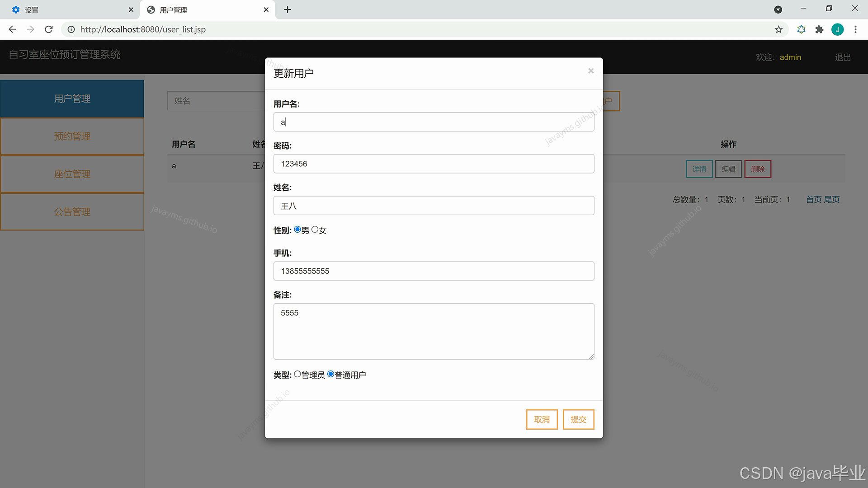Screen dimensions: 868x488
Task: Select the 女 gender radio button
Action: click(x=315, y=230)
